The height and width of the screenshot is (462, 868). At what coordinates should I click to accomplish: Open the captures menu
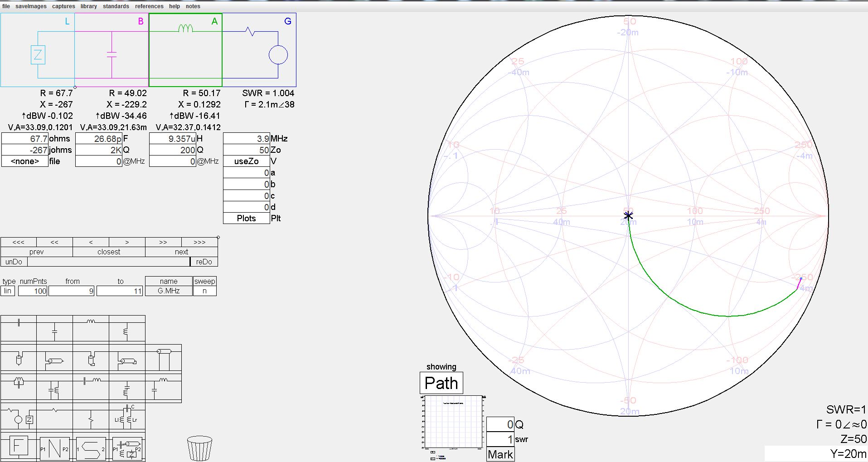pyautogui.click(x=63, y=6)
